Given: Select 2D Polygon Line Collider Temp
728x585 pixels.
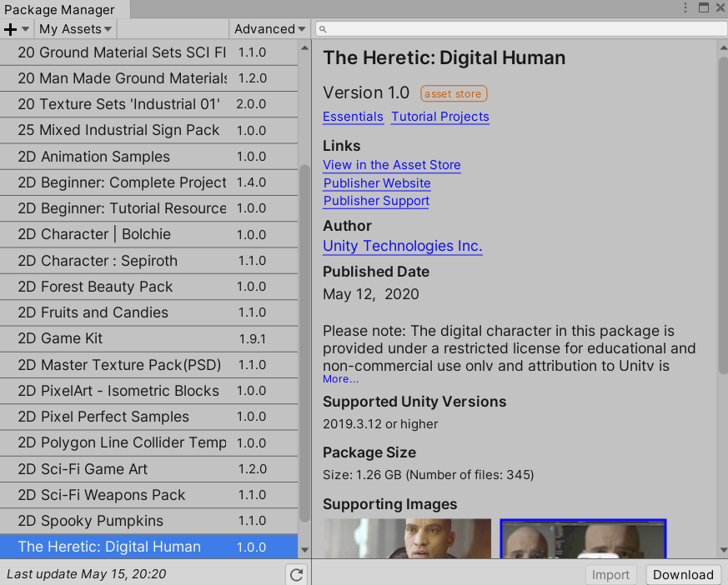Looking at the screenshot, I should click(148, 443).
